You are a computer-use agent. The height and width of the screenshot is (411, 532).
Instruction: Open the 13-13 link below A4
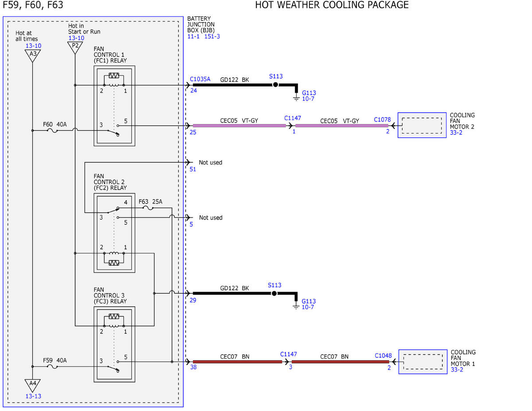click(33, 396)
